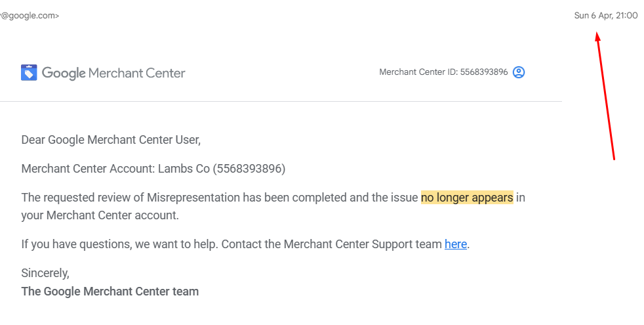This screenshot has width=644, height=325.
Task: Click the account profile icon beside Merchant ID
Action: [x=519, y=72]
